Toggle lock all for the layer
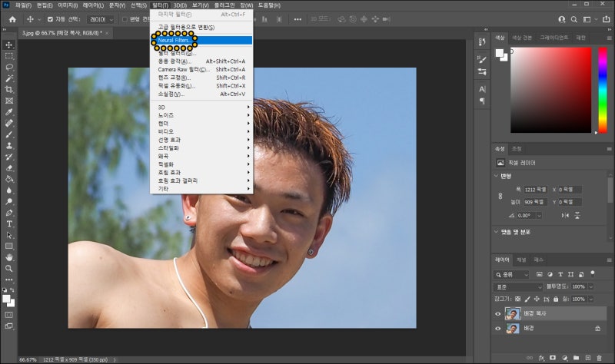Viewport: 615px width, 364px height. coord(556,299)
